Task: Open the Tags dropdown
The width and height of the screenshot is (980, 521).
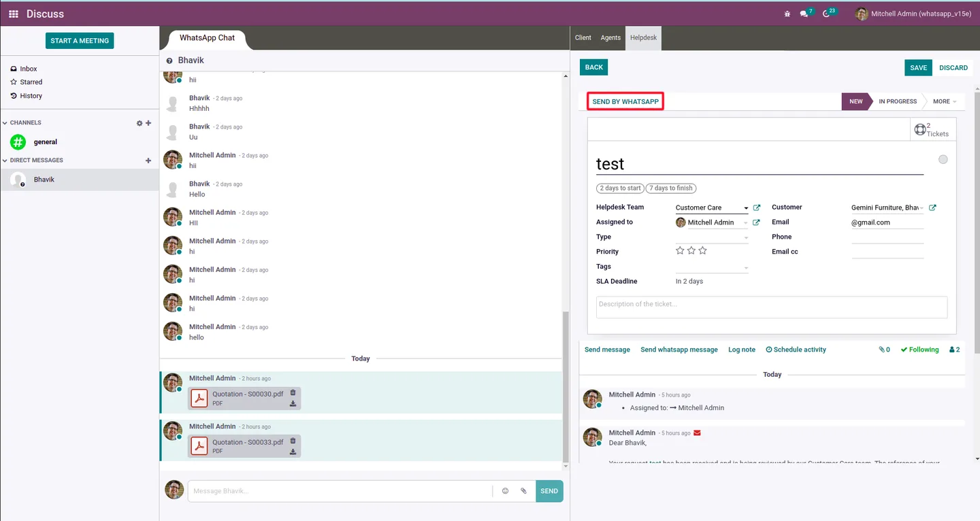Action: point(746,268)
